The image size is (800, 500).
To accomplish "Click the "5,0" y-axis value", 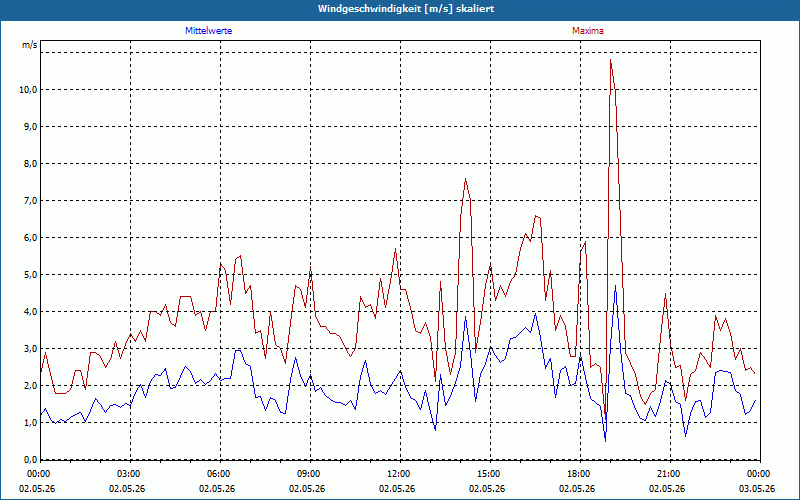I will pyautogui.click(x=31, y=274).
